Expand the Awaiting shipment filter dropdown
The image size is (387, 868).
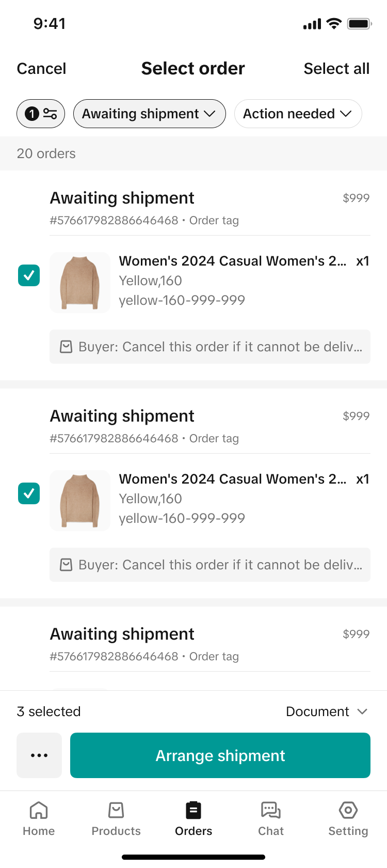coord(150,114)
